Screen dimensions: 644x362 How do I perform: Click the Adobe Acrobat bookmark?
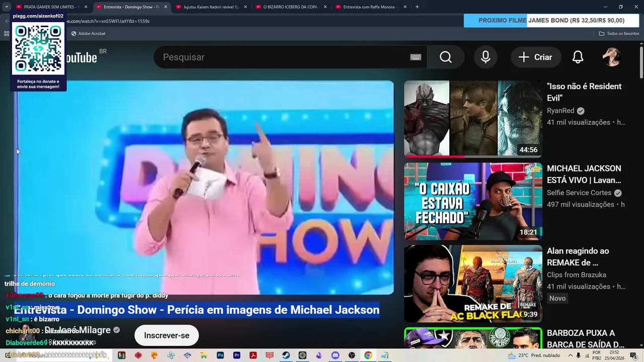coord(89,33)
